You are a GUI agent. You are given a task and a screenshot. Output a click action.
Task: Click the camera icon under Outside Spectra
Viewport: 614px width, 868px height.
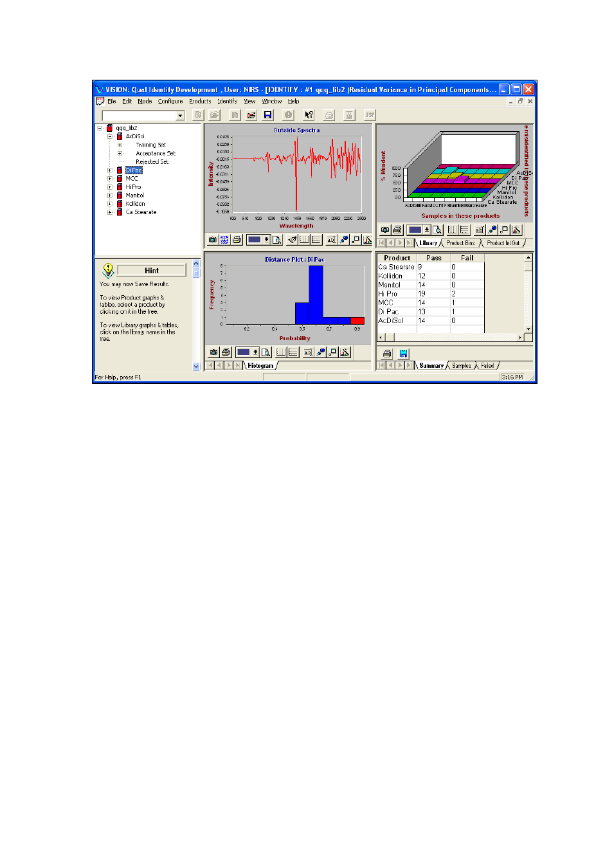[212, 240]
